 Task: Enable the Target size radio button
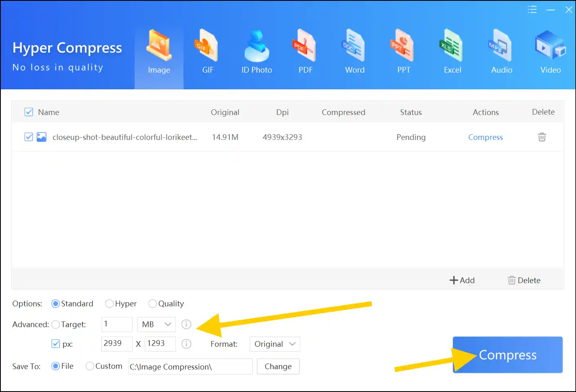click(55, 324)
